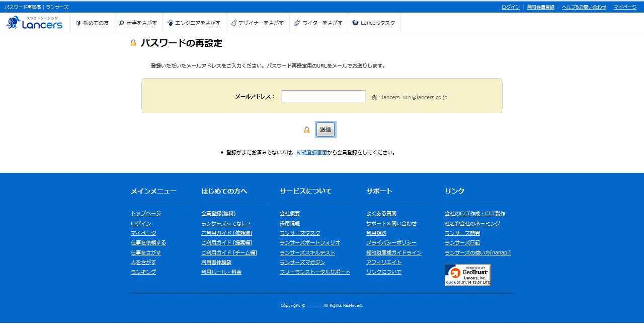Open the エンジニアをさがす navigation item
This screenshot has width=644, height=324.
pos(194,23)
